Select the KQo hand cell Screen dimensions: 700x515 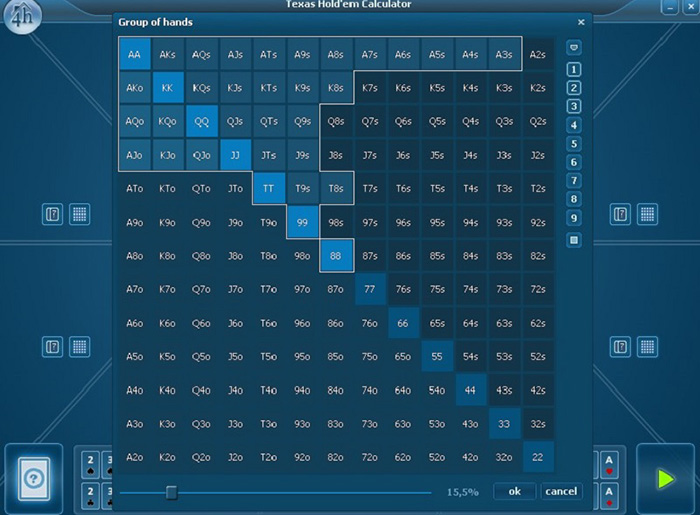tap(167, 121)
